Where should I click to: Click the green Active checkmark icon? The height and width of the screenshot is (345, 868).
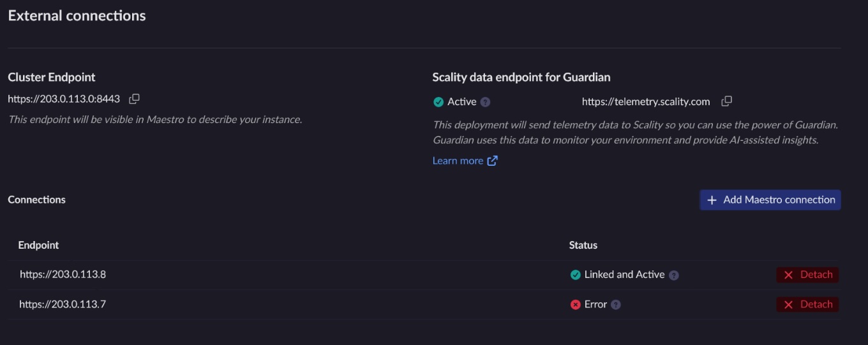(438, 101)
